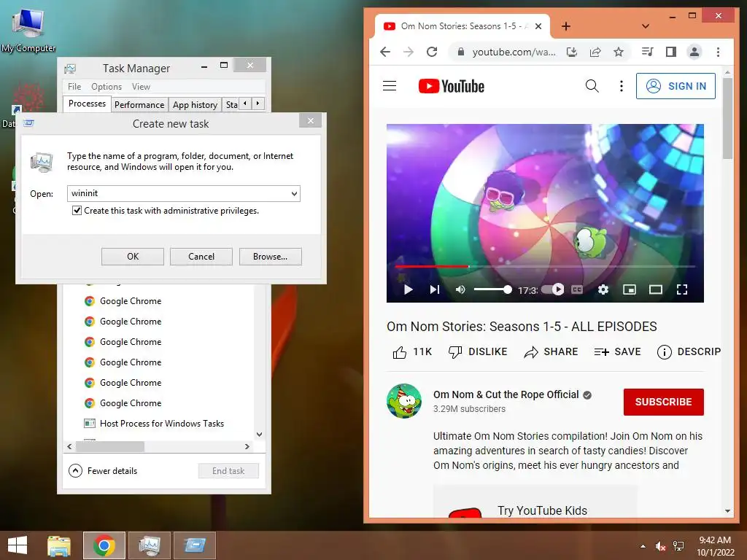Collapse with Fewer details
Viewport: 747px width, 560px height.
tap(103, 471)
